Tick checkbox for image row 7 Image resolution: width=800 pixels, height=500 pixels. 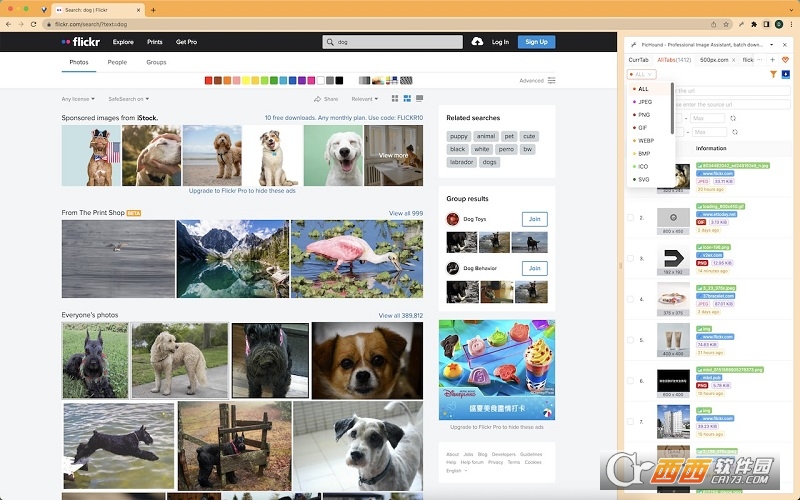(631, 422)
